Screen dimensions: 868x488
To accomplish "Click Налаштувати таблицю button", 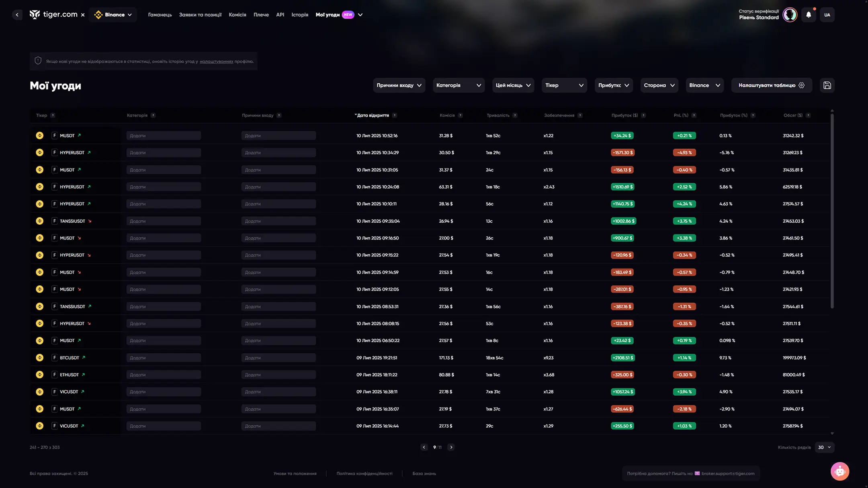I will click(x=771, y=85).
